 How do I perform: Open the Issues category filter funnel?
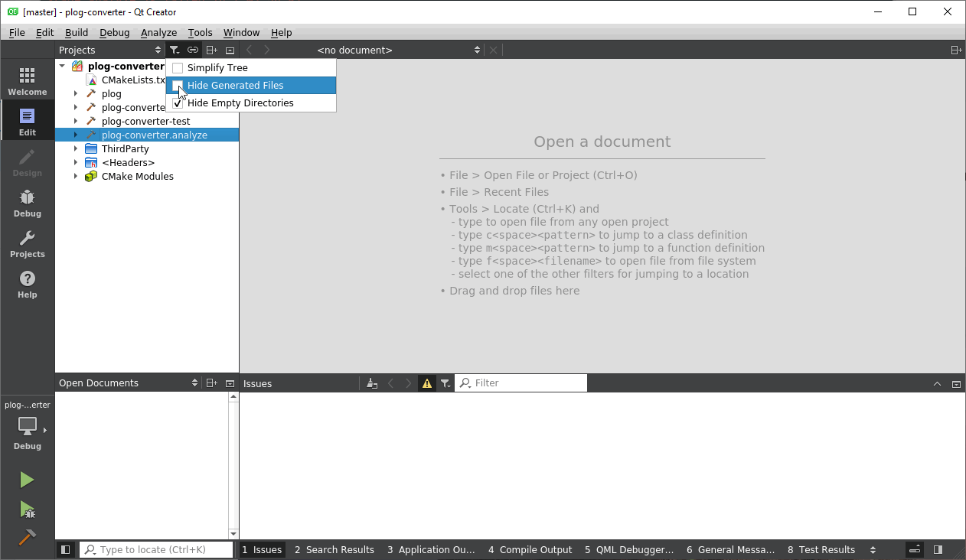pyautogui.click(x=445, y=383)
